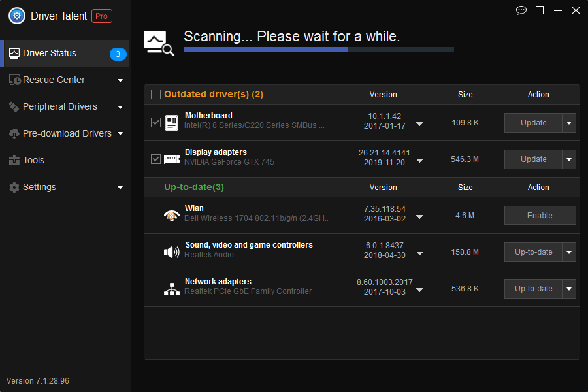Click the scanning monitor magnifier icon

tap(159, 43)
